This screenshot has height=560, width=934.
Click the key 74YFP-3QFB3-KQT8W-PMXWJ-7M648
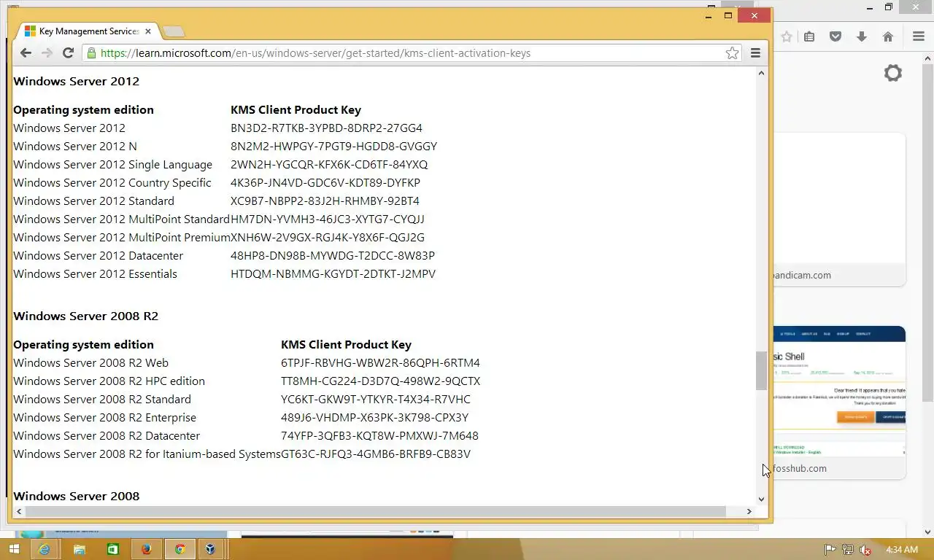click(379, 436)
